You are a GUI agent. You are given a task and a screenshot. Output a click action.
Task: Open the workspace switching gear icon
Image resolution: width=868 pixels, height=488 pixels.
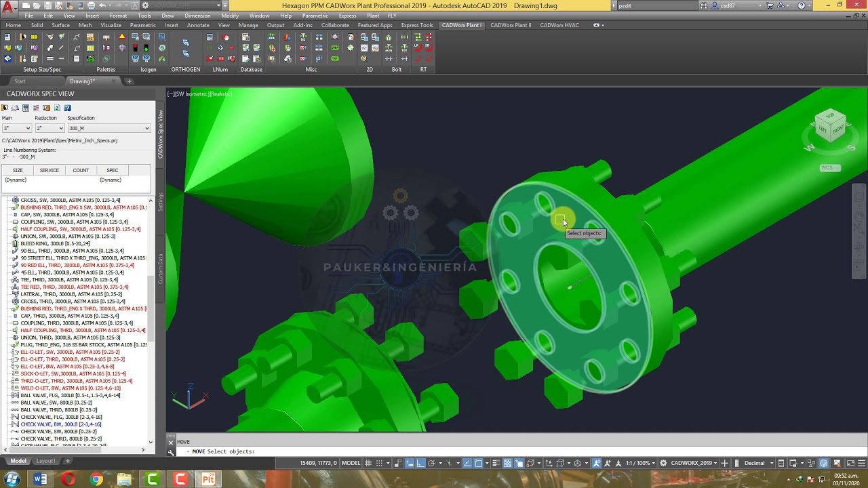[663, 463]
